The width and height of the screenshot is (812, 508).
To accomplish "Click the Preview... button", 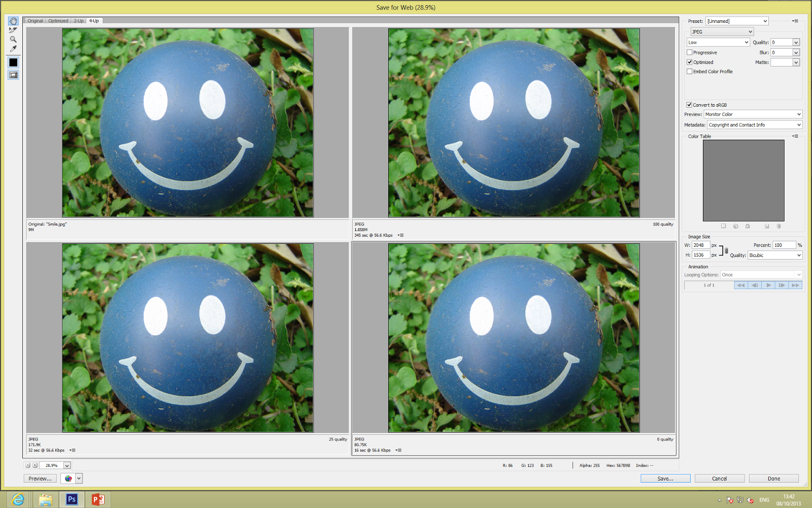I will (x=40, y=479).
